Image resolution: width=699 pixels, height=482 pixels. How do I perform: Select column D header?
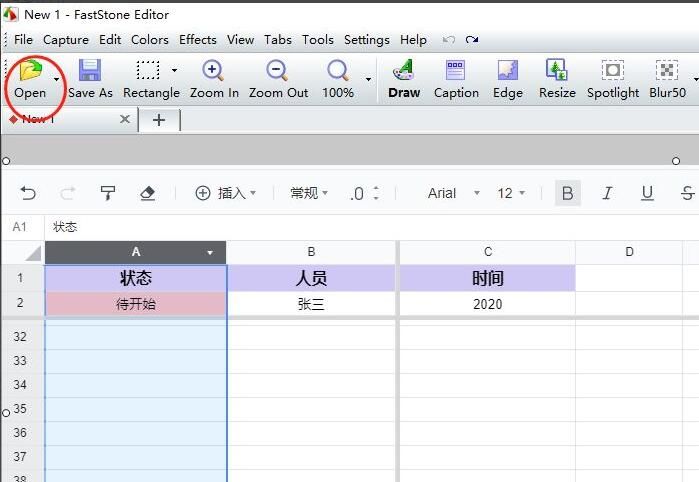pos(629,252)
